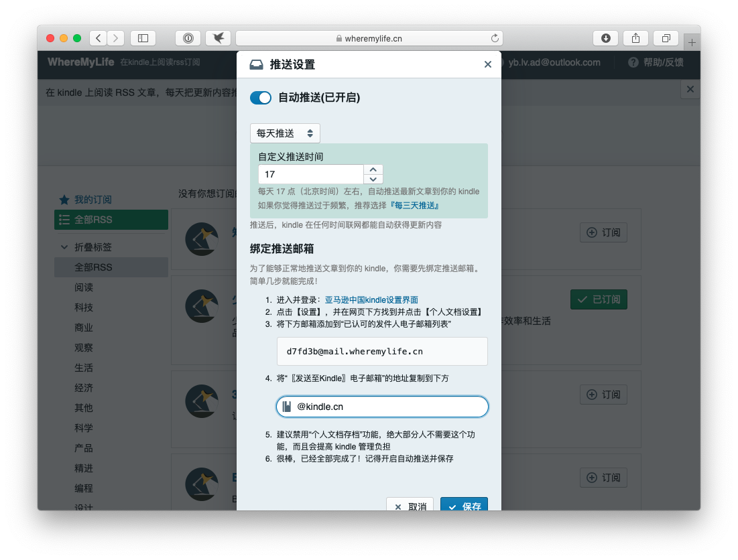Viewport: 738px width, 560px height.
Task: Select the 精进 tag
Action: click(84, 468)
